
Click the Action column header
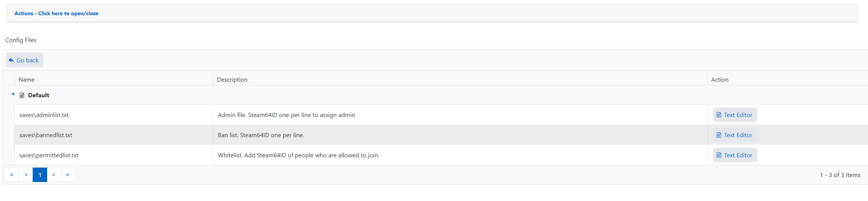click(x=719, y=79)
